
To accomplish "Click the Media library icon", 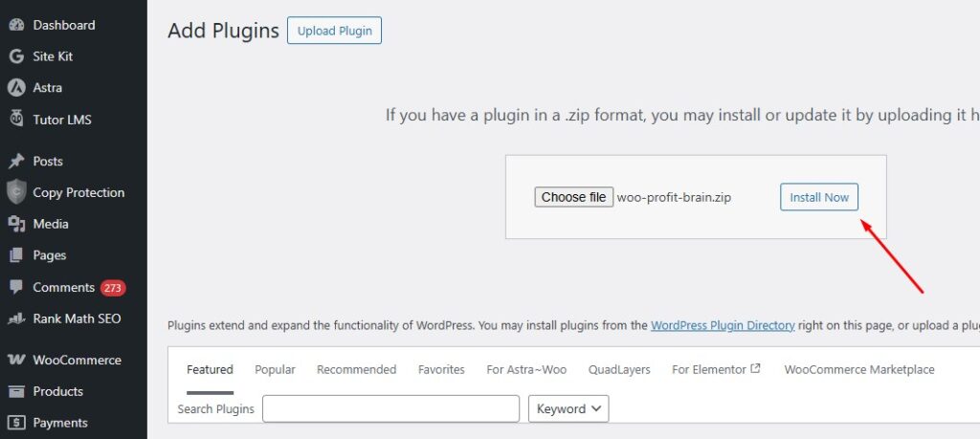I will (16, 224).
